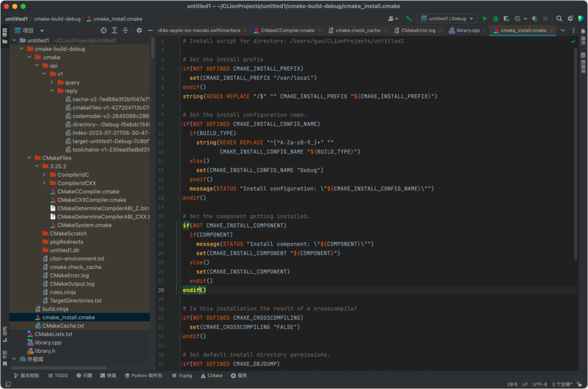The height and width of the screenshot is (389, 588).
Task: Open the database panel on right strip
Action: (583, 63)
